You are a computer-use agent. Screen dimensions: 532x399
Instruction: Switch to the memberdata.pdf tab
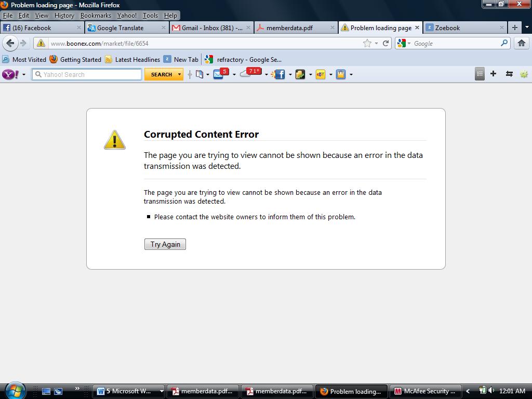click(x=296, y=28)
